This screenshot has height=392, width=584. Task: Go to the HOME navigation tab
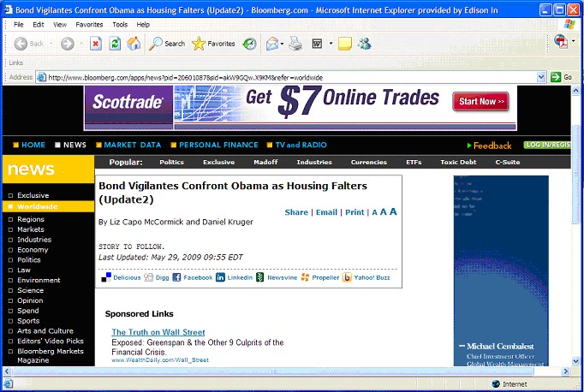pyautogui.click(x=29, y=145)
